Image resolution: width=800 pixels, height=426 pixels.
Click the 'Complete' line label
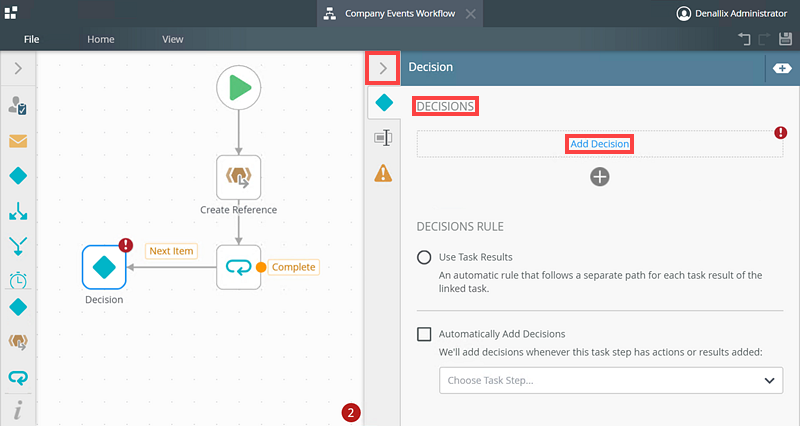(x=293, y=267)
